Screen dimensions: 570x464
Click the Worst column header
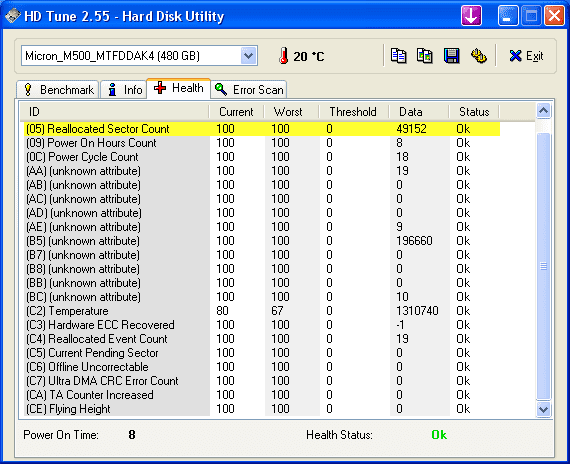292,112
